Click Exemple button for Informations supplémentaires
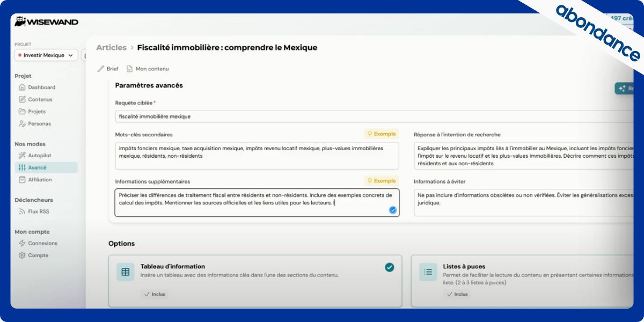 coord(381,181)
